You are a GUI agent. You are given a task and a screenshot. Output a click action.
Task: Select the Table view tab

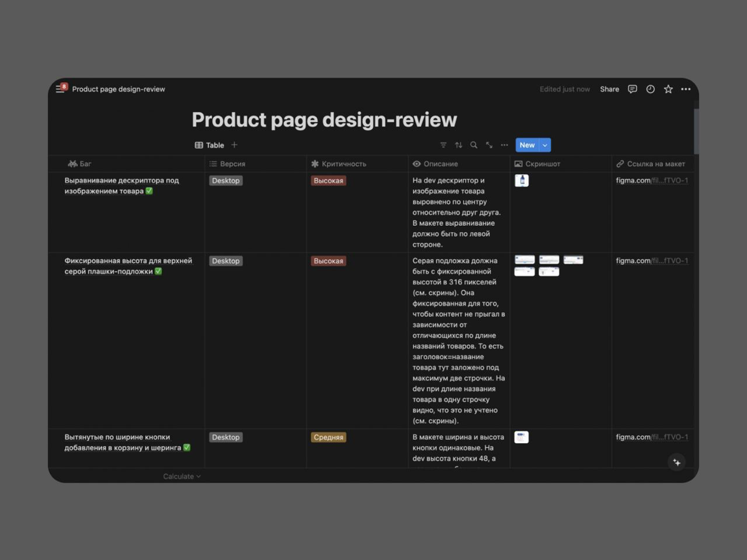[209, 145]
